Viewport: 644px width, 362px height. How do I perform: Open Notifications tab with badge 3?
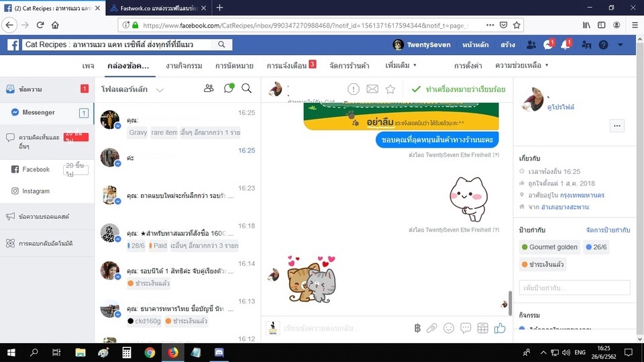coord(291,65)
